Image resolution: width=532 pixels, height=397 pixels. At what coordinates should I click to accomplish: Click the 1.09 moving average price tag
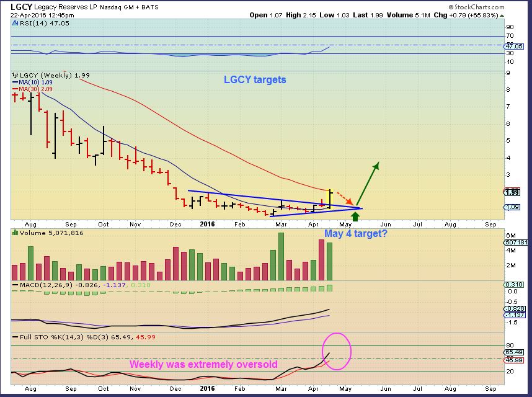point(512,207)
